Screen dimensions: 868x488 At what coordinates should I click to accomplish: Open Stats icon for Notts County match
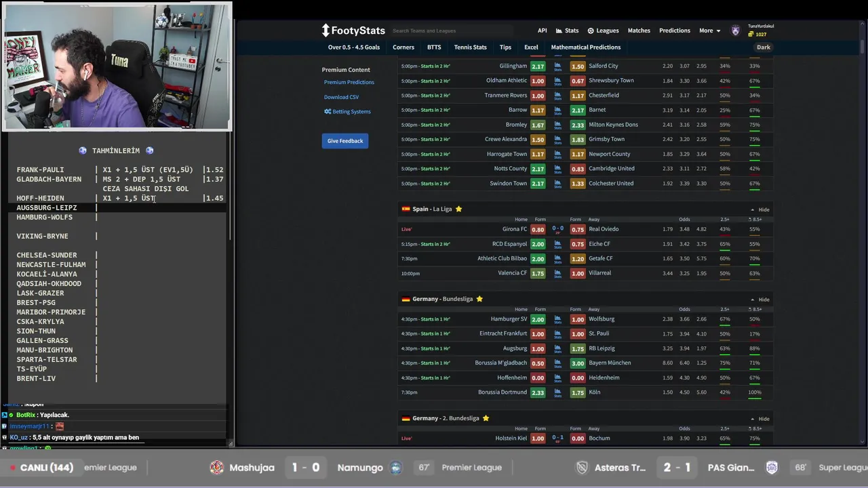(x=557, y=169)
